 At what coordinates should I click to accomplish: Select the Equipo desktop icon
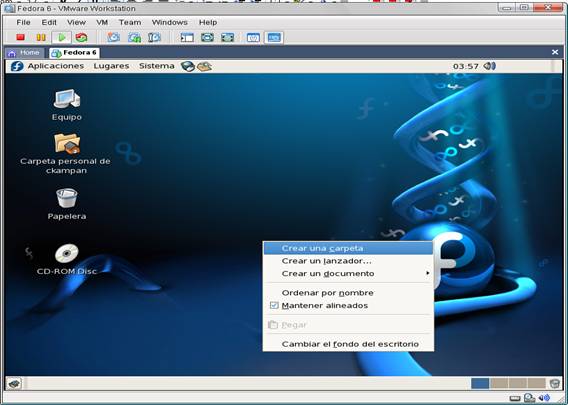(67, 105)
